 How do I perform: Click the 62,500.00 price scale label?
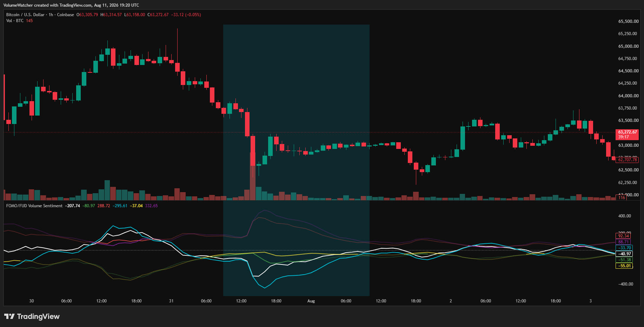628,170
